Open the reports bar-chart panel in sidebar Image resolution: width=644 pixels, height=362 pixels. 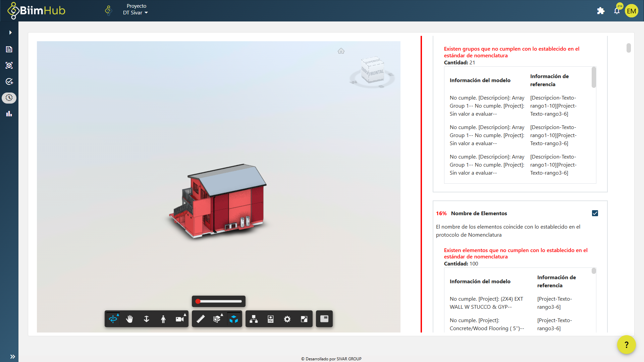click(9, 114)
